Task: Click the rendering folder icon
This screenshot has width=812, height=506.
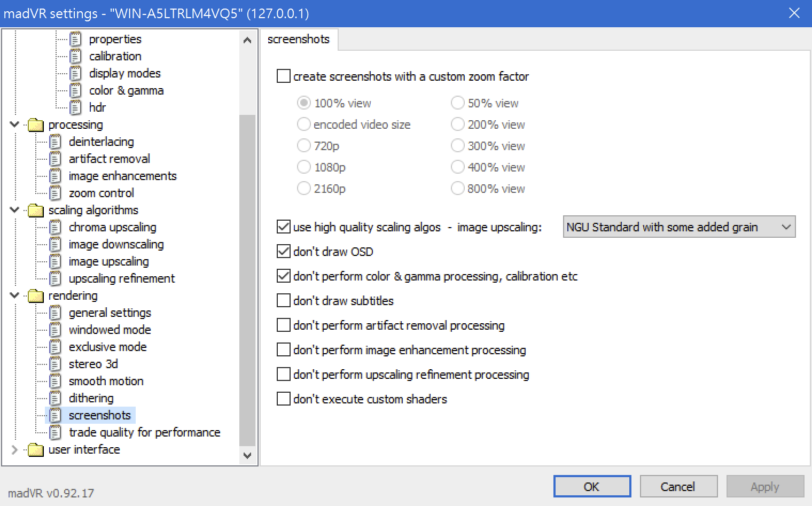Action: pos(35,296)
